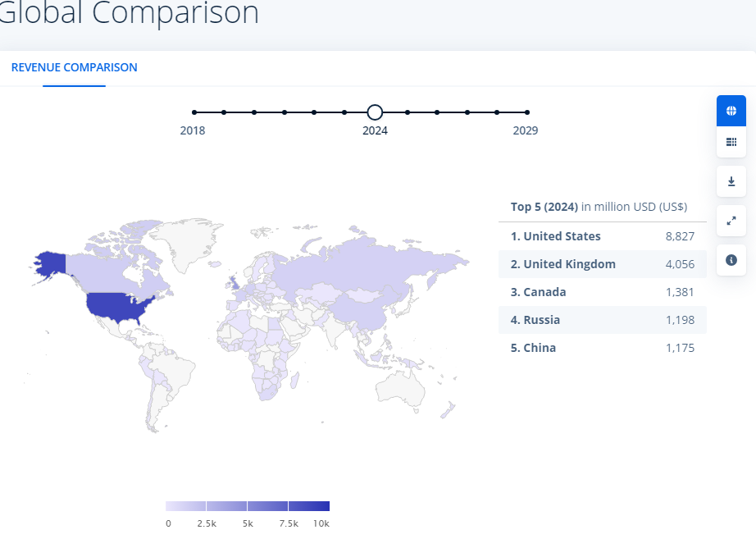The image size is (756, 548).
Task: Select the 2029 point on timeline
Action: (526, 112)
